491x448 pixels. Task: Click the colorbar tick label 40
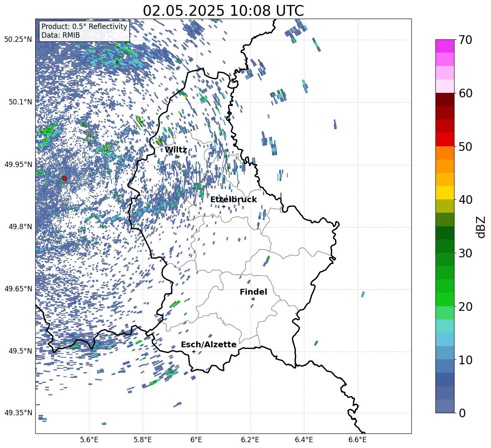465,200
